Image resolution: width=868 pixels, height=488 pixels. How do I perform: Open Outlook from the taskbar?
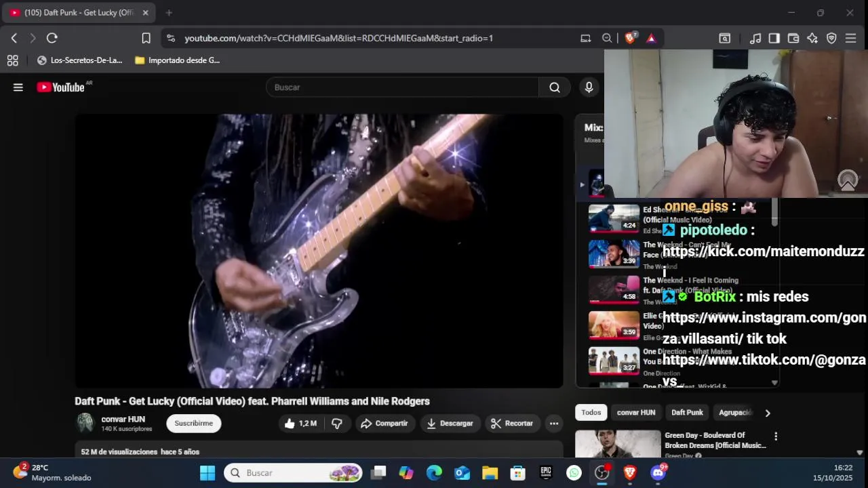[x=462, y=472]
